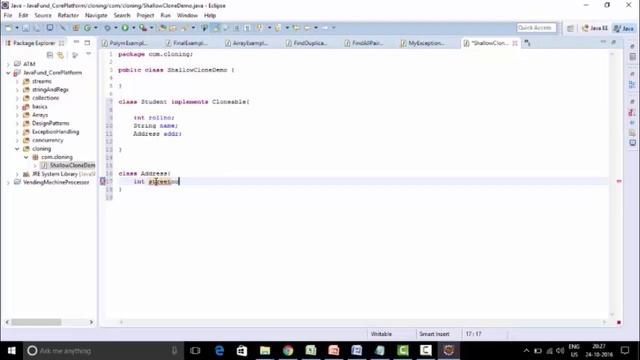
Task: Click the New Java Package icon
Action: point(76,28)
